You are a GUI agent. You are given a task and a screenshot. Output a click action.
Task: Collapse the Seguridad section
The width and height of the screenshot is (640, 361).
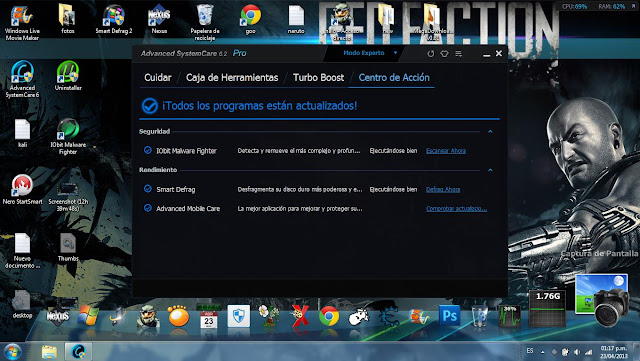pos(490,131)
